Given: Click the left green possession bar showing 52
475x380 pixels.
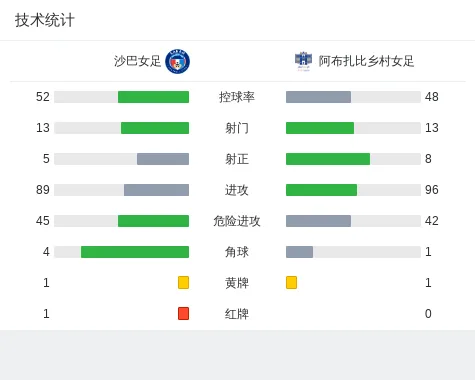Looking at the screenshot, I should click(153, 97).
